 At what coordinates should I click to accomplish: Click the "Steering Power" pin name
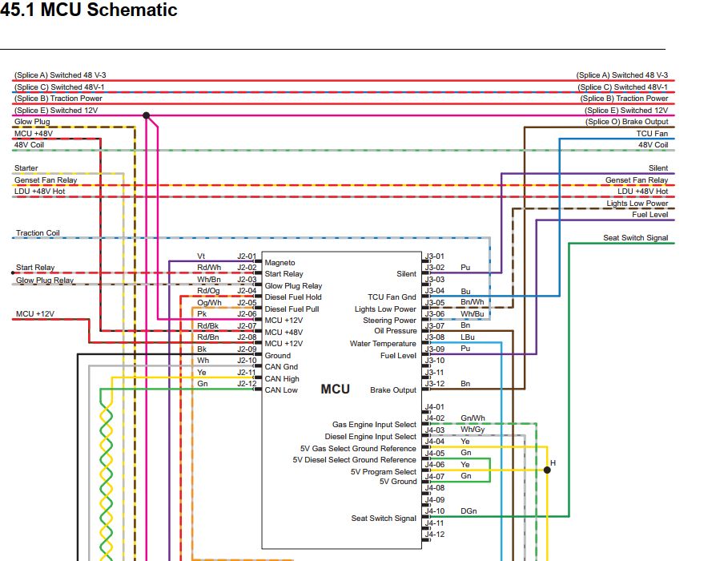click(389, 321)
